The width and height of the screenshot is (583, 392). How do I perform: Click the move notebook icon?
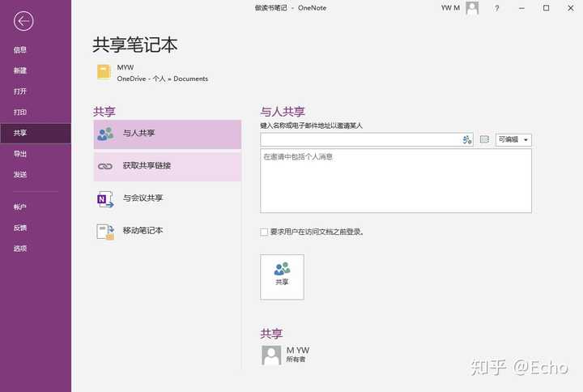(105, 232)
